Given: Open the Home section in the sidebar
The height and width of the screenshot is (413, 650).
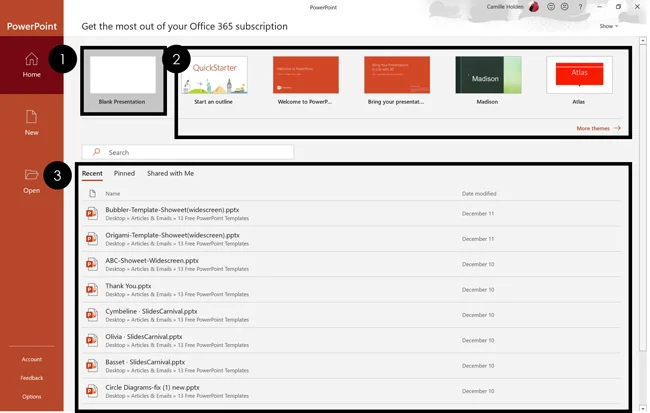Looking at the screenshot, I should pos(32,65).
